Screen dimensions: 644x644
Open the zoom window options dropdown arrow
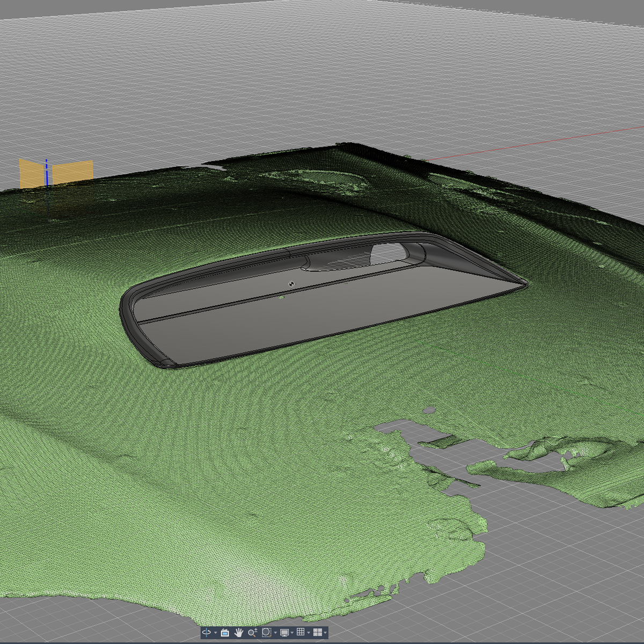pos(275,633)
